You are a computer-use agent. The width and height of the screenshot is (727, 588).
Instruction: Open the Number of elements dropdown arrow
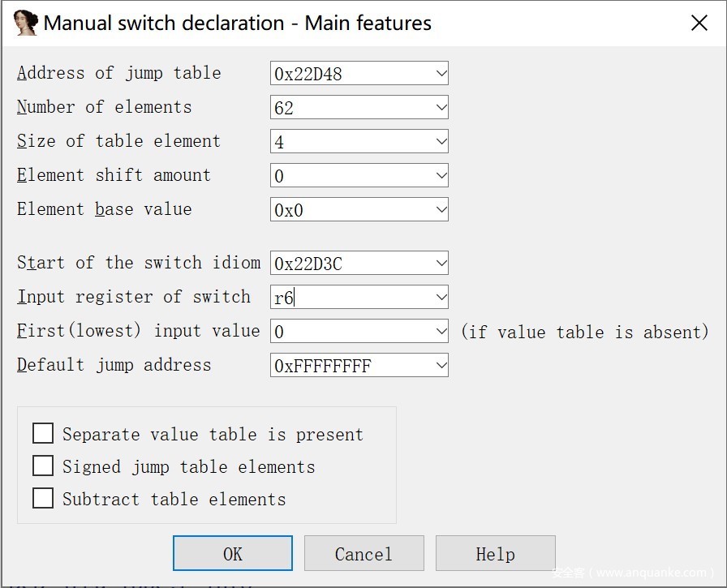coord(441,108)
